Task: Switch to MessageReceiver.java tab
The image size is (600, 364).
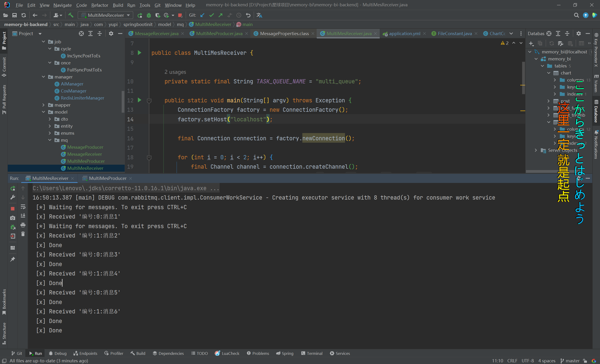Action: tap(157, 33)
